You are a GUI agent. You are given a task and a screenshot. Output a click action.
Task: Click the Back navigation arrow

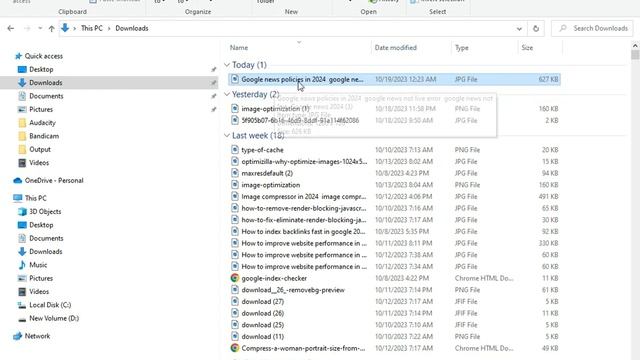[11, 28]
